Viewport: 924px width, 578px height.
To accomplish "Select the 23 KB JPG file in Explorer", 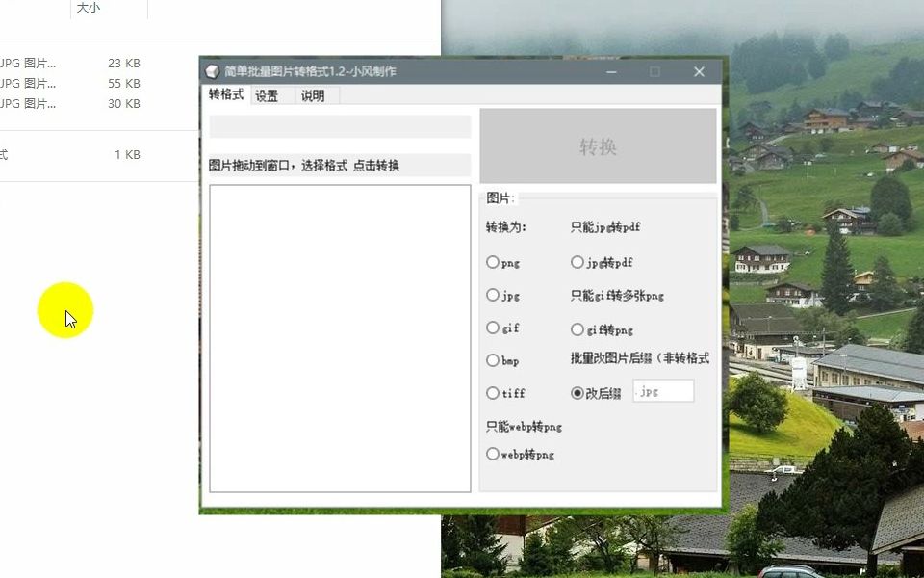I will coord(58,63).
